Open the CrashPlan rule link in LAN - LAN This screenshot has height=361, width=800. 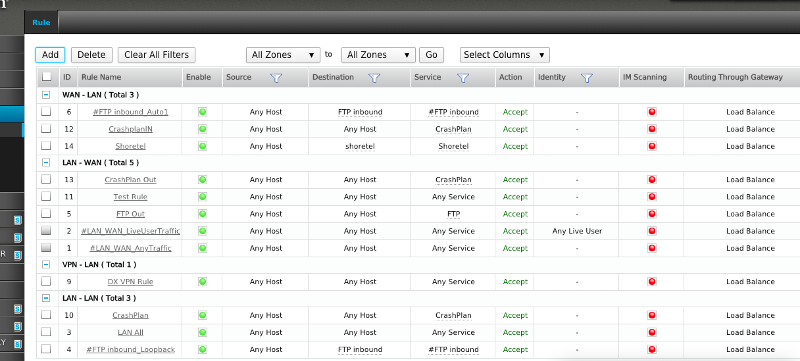(131, 315)
